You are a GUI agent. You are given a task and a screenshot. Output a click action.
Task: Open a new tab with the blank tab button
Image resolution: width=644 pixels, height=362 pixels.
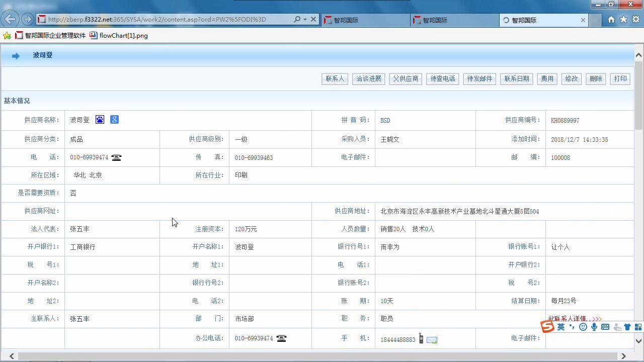pos(595,20)
